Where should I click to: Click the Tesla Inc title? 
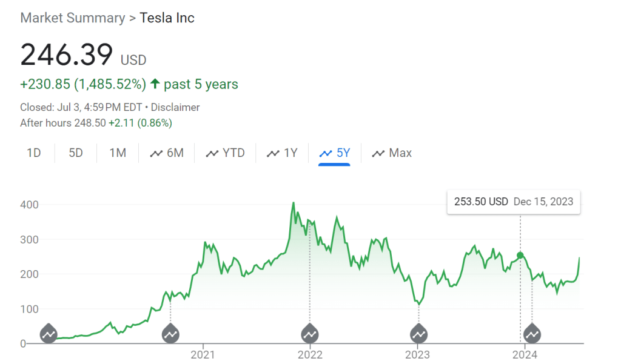167,18
